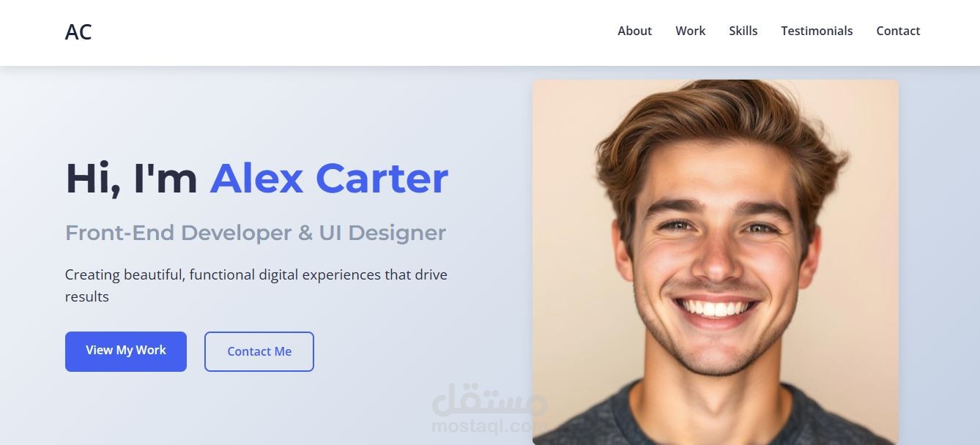The width and height of the screenshot is (980, 445).
Task: Open the About section from the navigation
Action: [634, 31]
